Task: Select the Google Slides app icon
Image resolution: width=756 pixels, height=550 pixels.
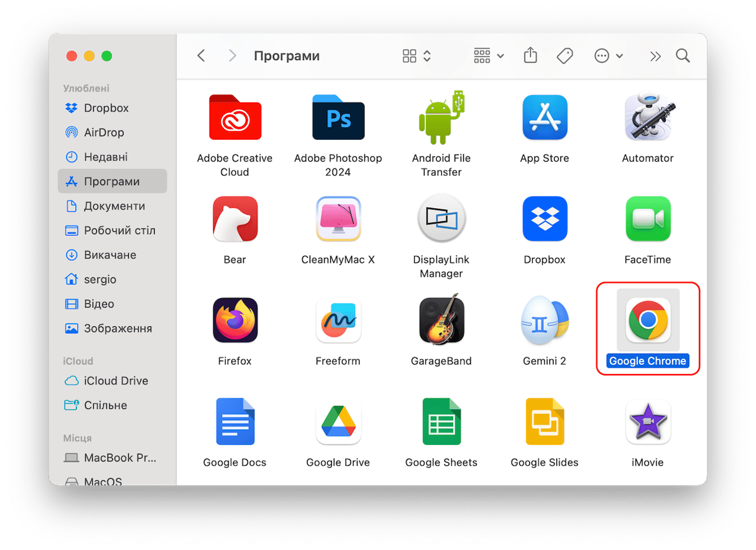Action: pyautogui.click(x=545, y=422)
